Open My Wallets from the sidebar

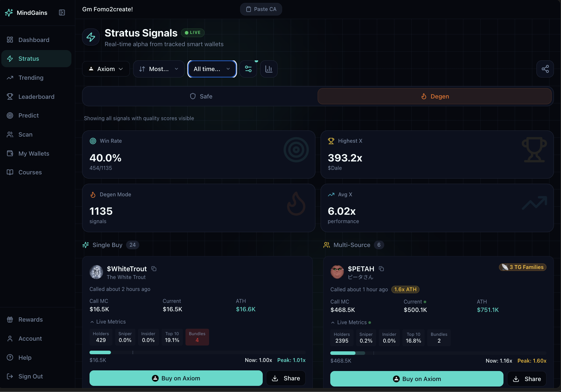33,153
